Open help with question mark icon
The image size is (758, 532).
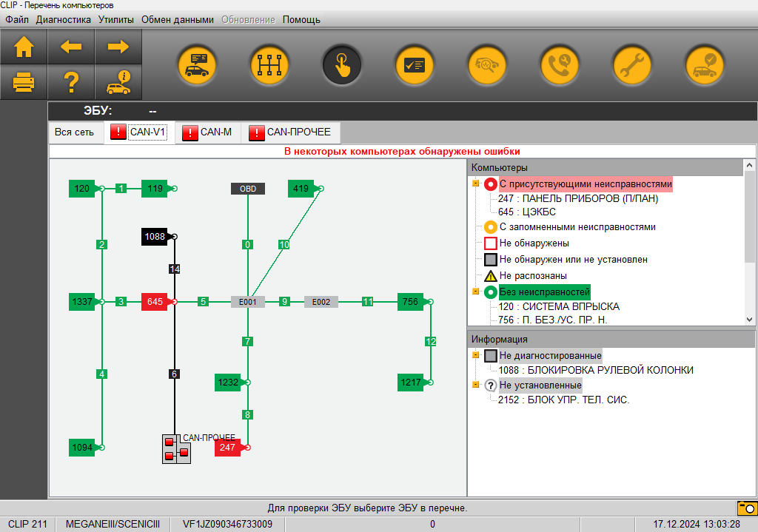[71, 81]
